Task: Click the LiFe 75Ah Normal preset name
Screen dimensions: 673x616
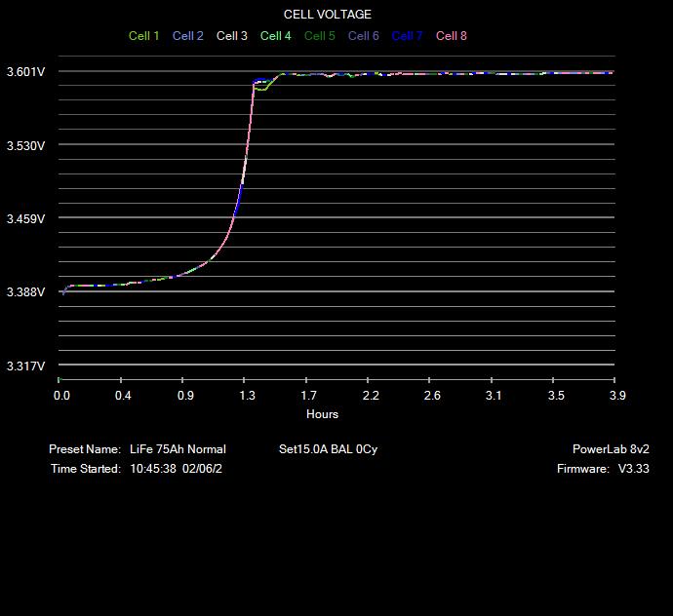Action: tap(178, 449)
